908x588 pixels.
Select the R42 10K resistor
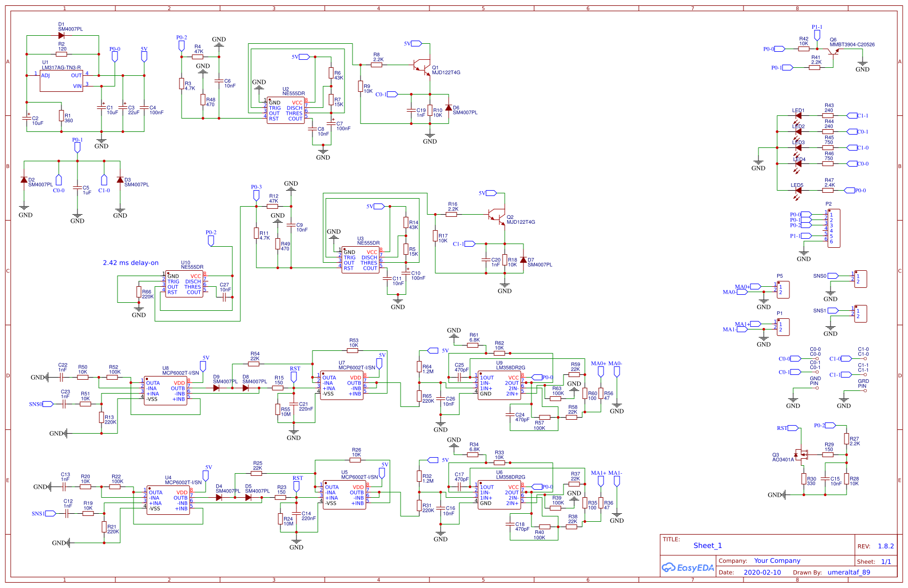804,49
